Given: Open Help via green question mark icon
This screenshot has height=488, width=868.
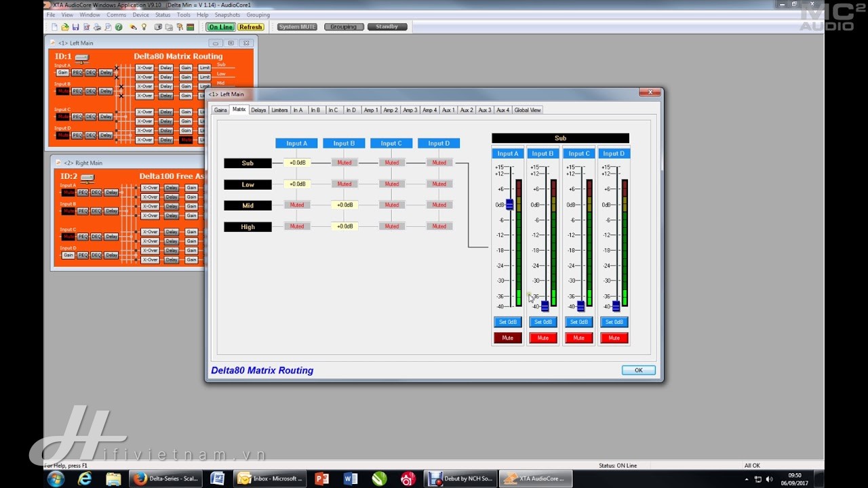Looking at the screenshot, I should point(119,27).
